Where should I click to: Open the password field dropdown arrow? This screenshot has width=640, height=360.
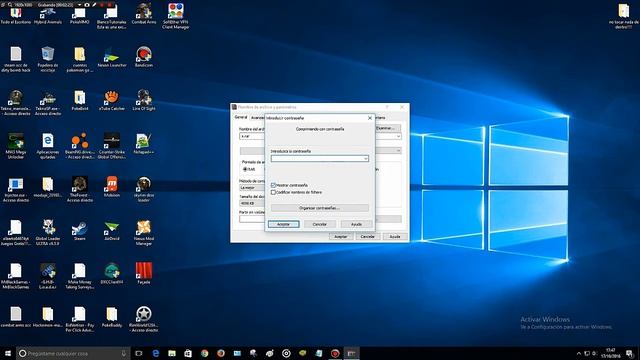pos(365,158)
